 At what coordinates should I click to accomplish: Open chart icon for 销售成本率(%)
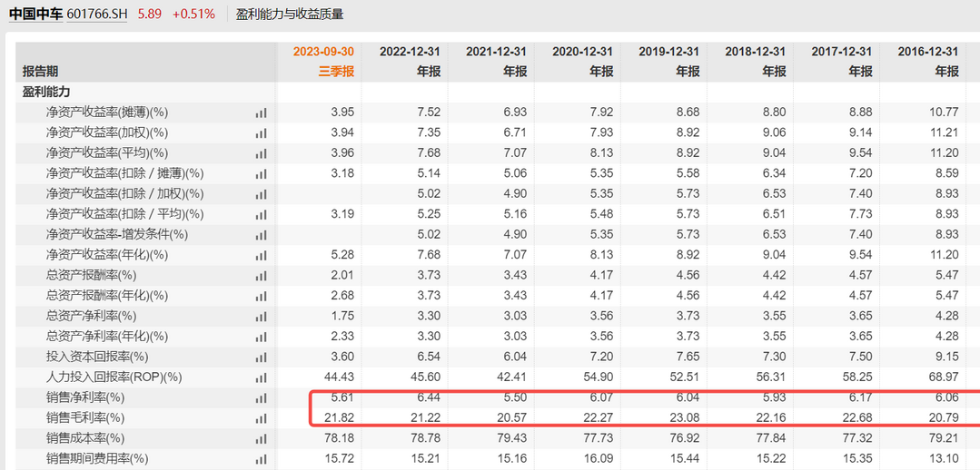261,438
